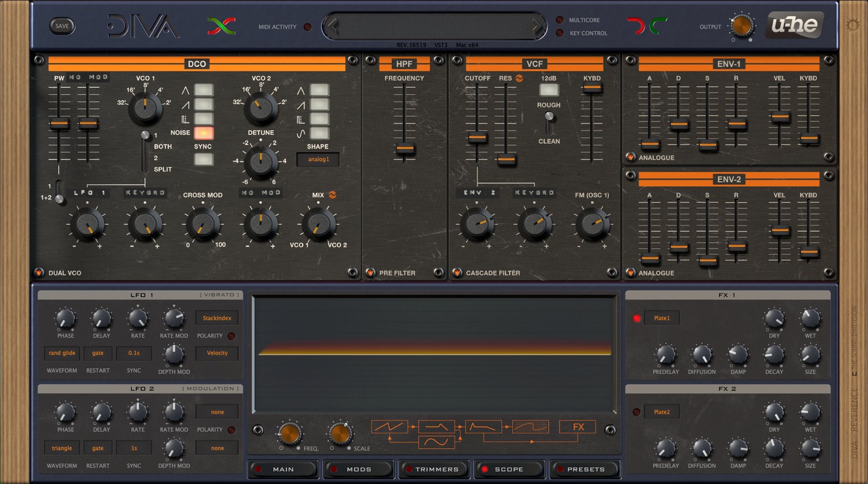Click the oscillator signal flow icon
This screenshot has height=484, width=868.
[389, 427]
